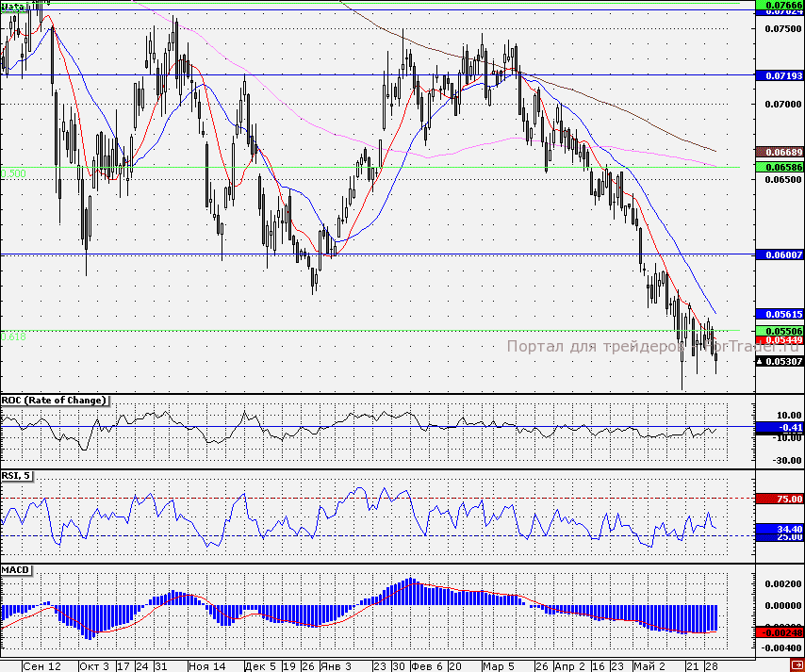Screen dimensions: 805x672
Task: Select the green 0.05506 price tag
Action: coord(780,331)
